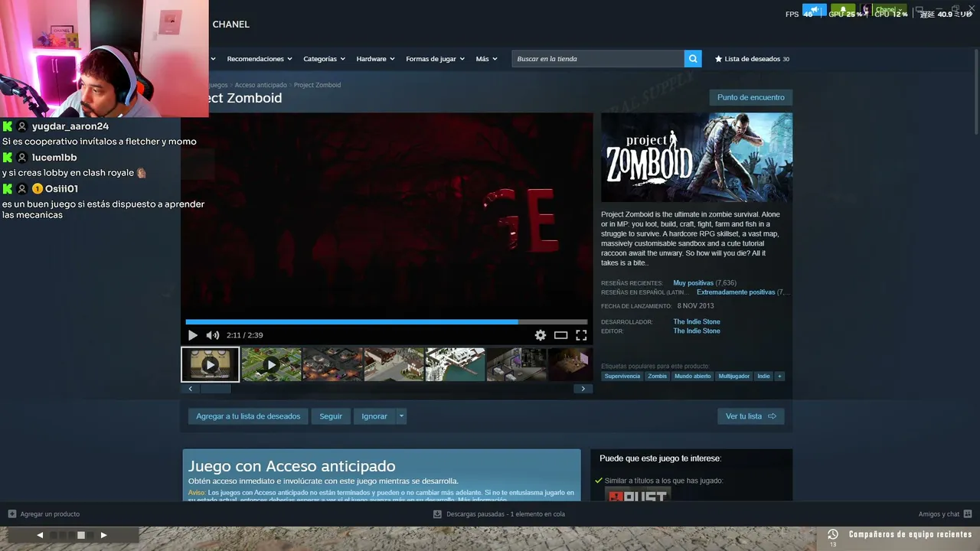Open the Recomendaciones store menu
This screenshot has height=551, width=980.
click(260, 59)
